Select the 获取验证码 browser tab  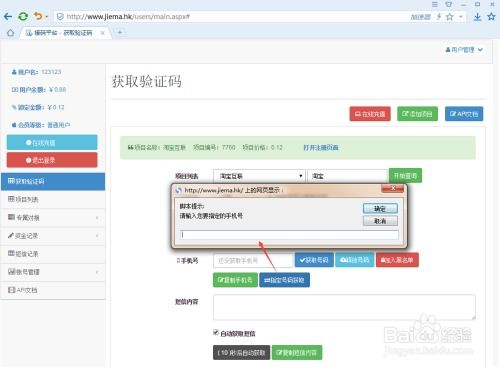pyautogui.click(x=63, y=33)
